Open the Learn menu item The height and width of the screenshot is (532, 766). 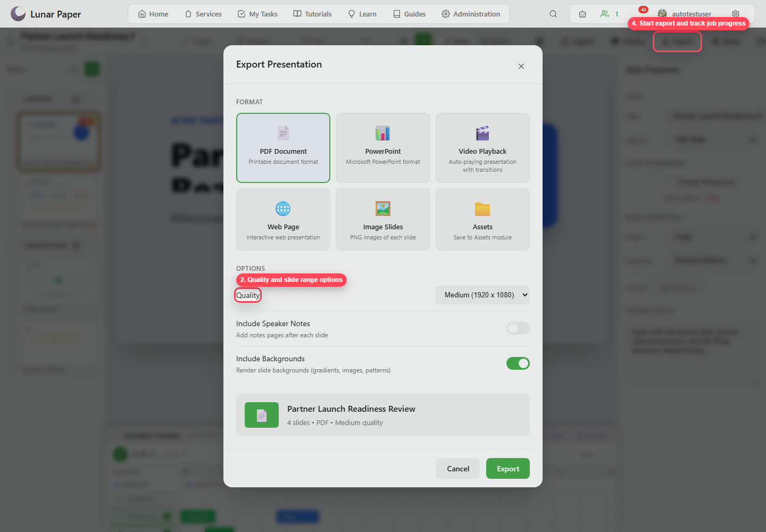[362, 14]
